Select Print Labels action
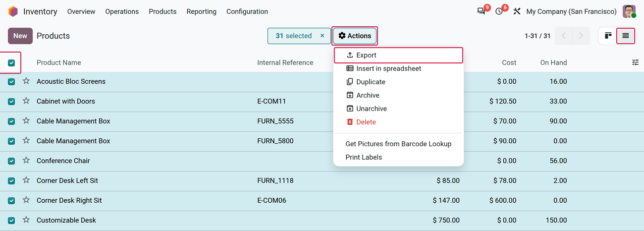644x231 pixels. (x=399, y=157)
